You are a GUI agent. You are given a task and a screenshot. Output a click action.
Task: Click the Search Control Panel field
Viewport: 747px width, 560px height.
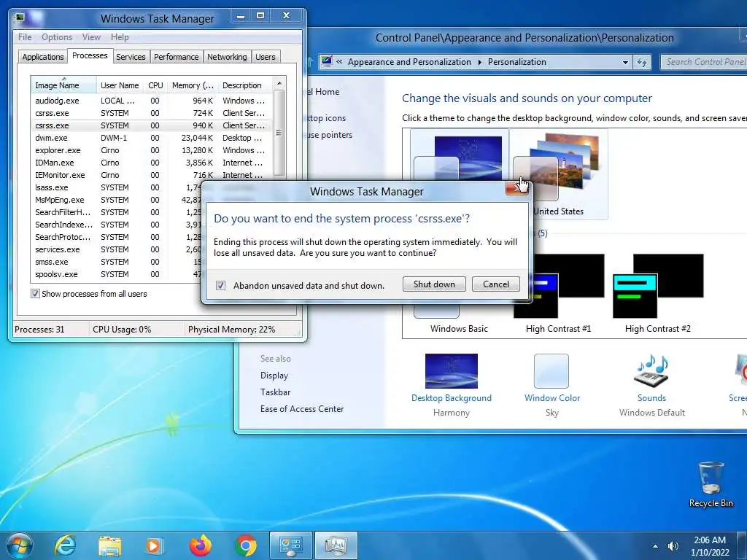coord(704,62)
